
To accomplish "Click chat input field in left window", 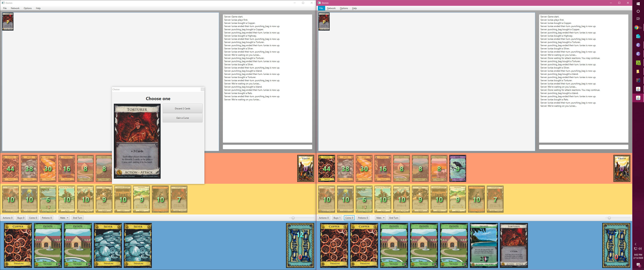I will [267, 147].
